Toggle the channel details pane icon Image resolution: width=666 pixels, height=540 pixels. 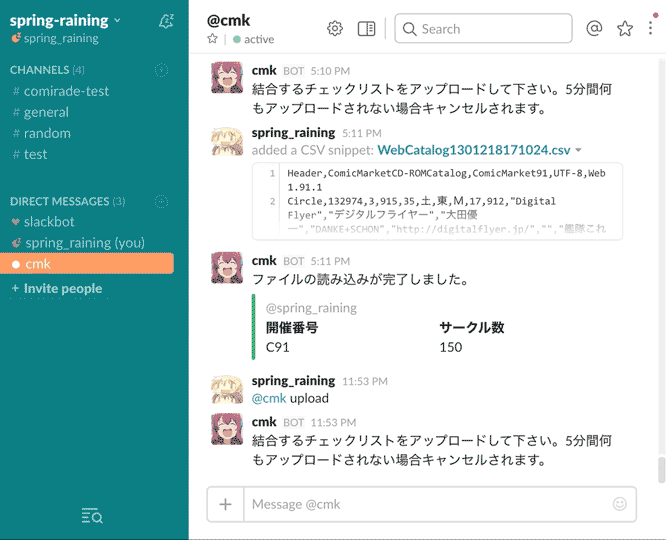coord(366,28)
